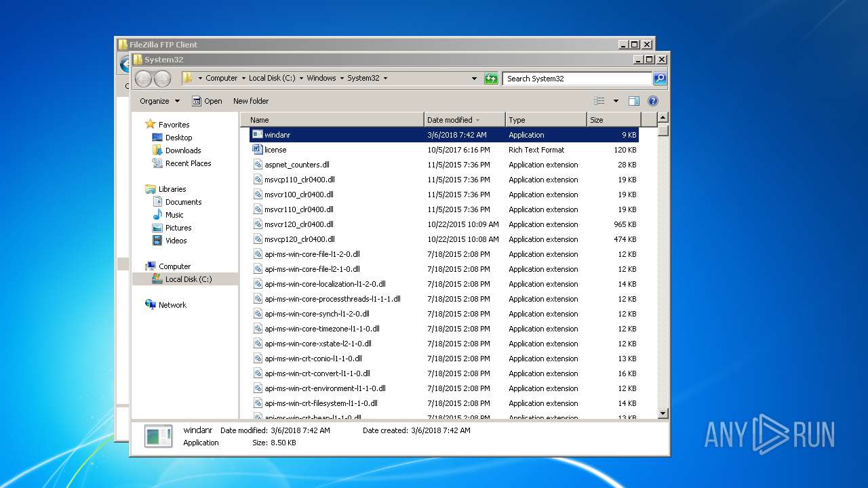This screenshot has height=488, width=868.
Task: Click the Open text button in toolbar
Action: [x=213, y=101]
